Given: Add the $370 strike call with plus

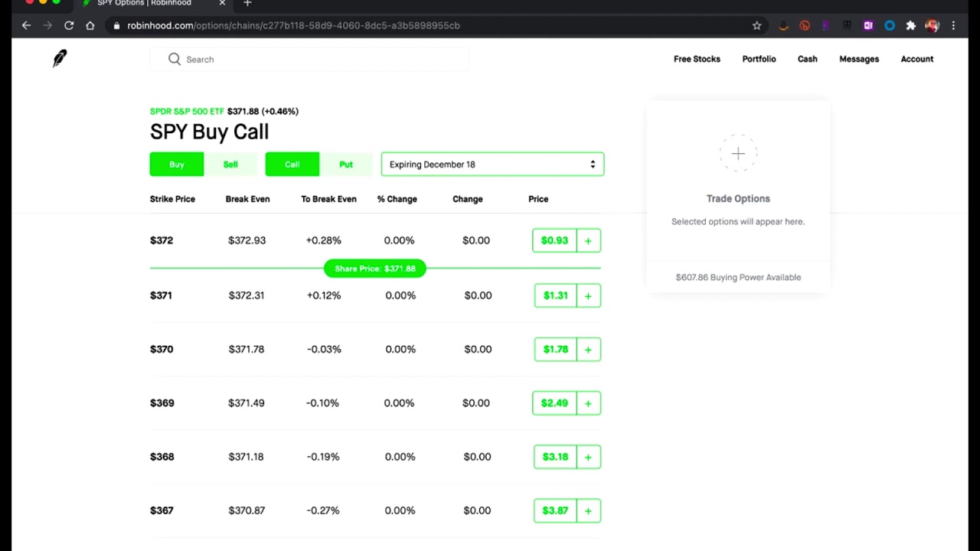Looking at the screenshot, I should 588,349.
